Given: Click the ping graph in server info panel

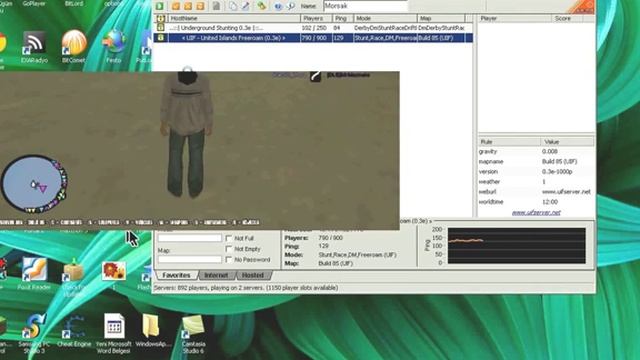Looking at the screenshot, I should click(x=516, y=246).
